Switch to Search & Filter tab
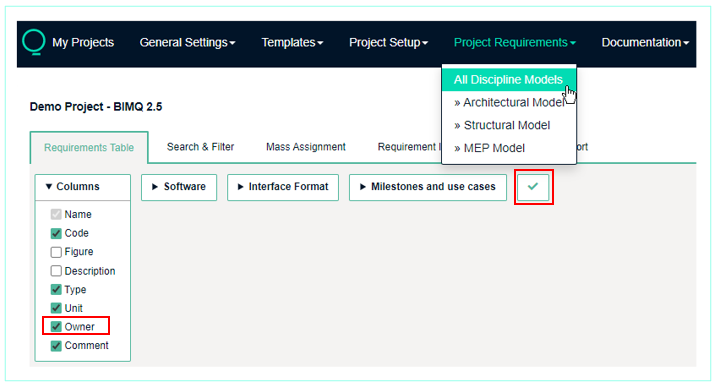 [200, 147]
